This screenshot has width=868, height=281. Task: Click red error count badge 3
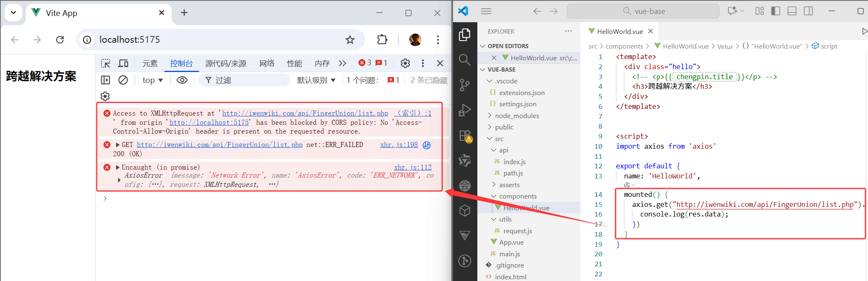(x=365, y=63)
